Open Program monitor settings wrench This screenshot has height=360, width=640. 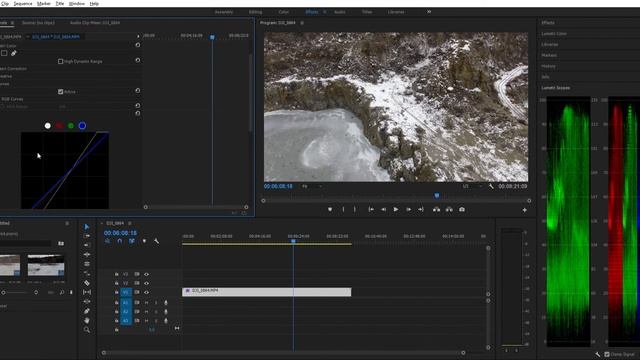(x=491, y=187)
